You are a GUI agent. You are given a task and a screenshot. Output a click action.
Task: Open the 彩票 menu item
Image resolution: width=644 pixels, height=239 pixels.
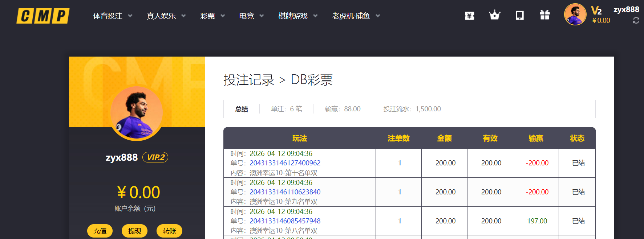212,16
